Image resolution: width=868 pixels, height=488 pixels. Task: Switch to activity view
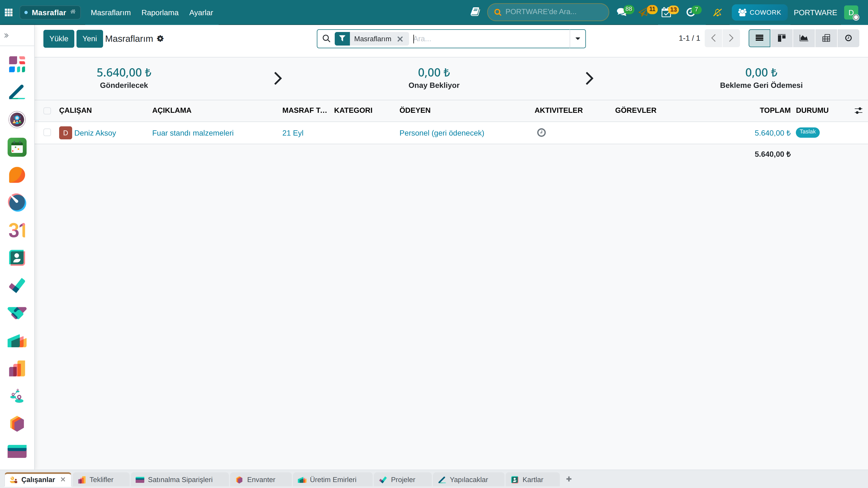coord(848,38)
